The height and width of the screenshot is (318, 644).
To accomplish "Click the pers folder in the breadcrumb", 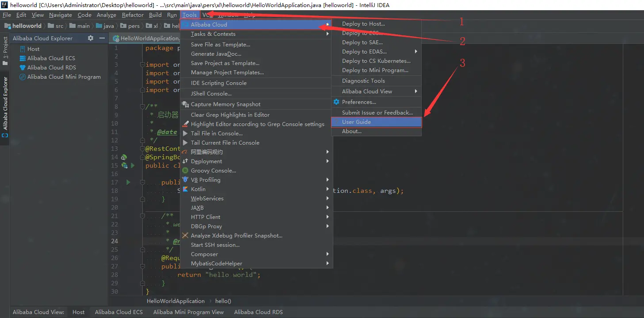I will [x=130, y=26].
